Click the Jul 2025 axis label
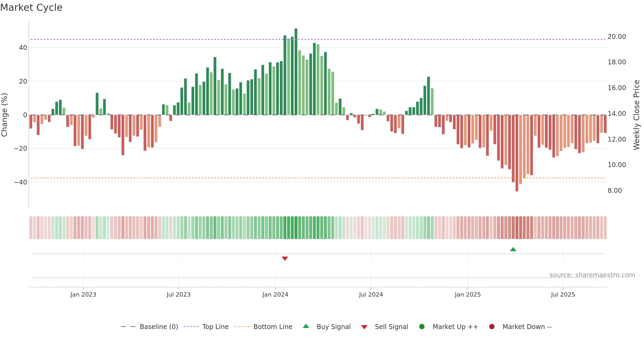Screen dimensions: 644x362 [563, 295]
